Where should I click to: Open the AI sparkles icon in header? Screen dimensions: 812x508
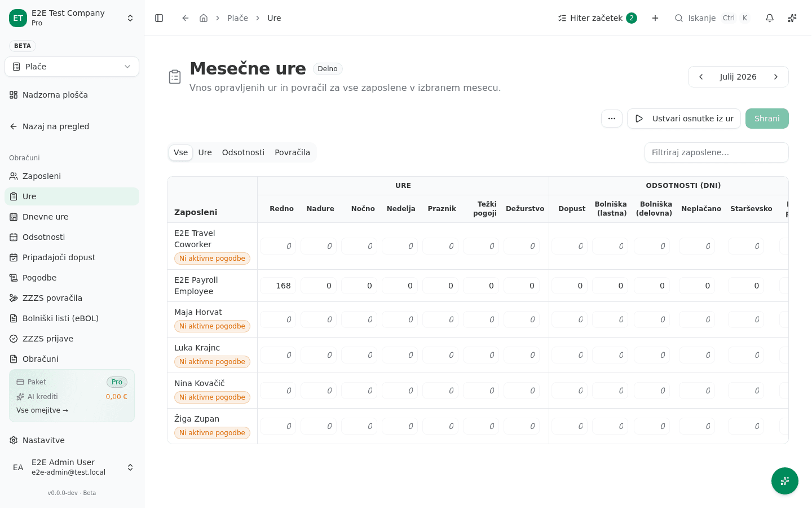coord(792,18)
